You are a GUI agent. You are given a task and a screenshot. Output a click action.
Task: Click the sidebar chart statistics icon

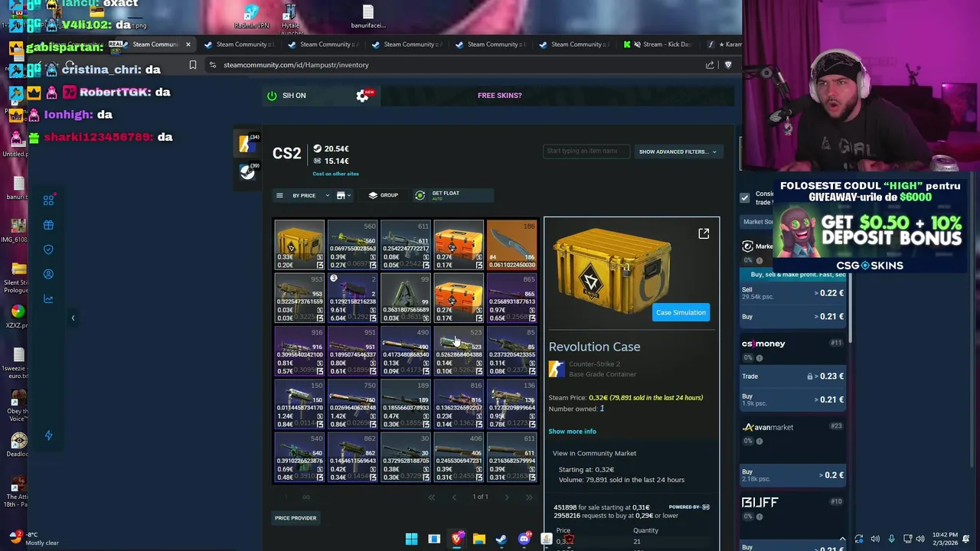pos(48,299)
